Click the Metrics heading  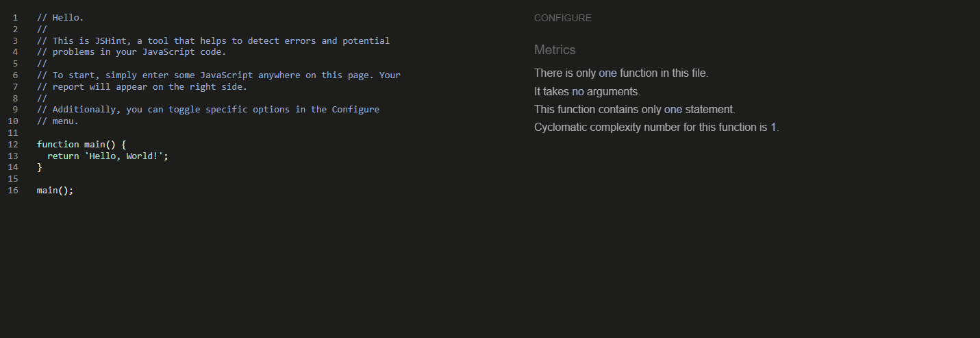pyautogui.click(x=554, y=50)
